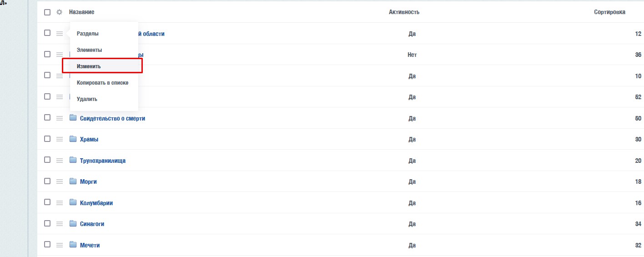
Task: Open the Трупохранилища section link
Action: pyautogui.click(x=103, y=161)
